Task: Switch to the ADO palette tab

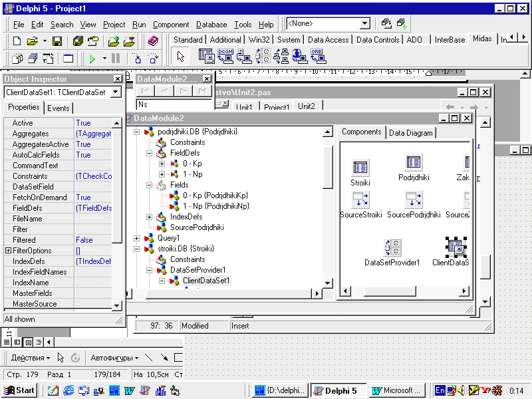Action: tap(414, 40)
